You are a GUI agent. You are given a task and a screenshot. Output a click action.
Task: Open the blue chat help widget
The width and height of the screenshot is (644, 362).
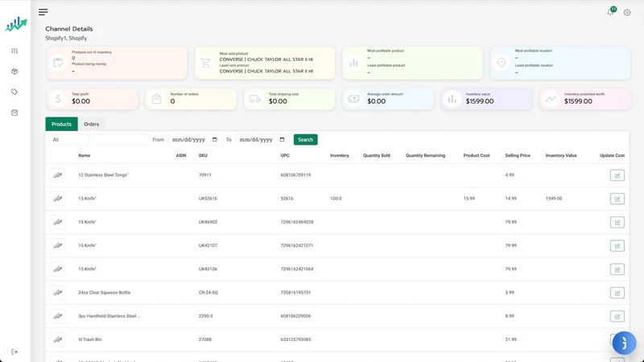pos(624,343)
